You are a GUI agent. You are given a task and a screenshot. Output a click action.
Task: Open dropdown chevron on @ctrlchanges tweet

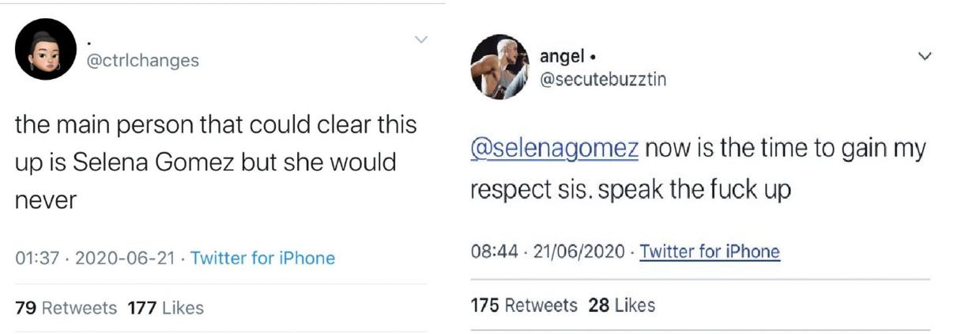[x=421, y=40]
